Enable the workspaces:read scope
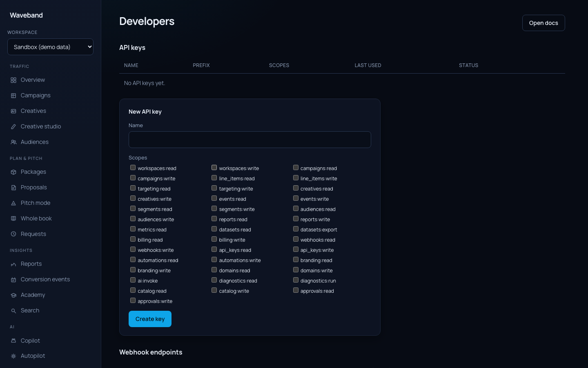The image size is (588, 368). 133,168
